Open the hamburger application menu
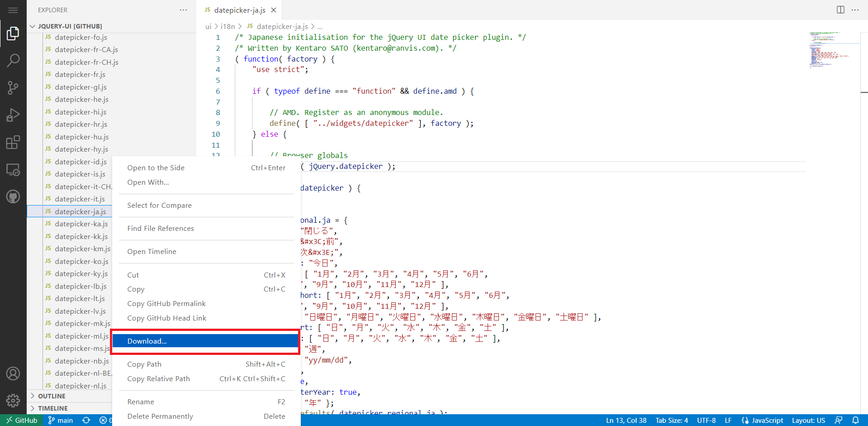868x426 pixels. click(13, 10)
